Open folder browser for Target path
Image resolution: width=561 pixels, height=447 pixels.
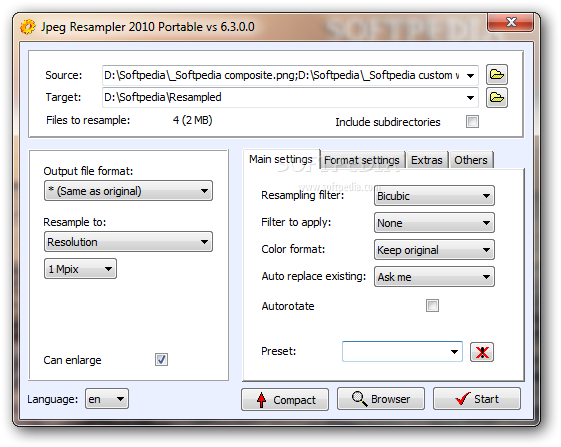click(497, 97)
